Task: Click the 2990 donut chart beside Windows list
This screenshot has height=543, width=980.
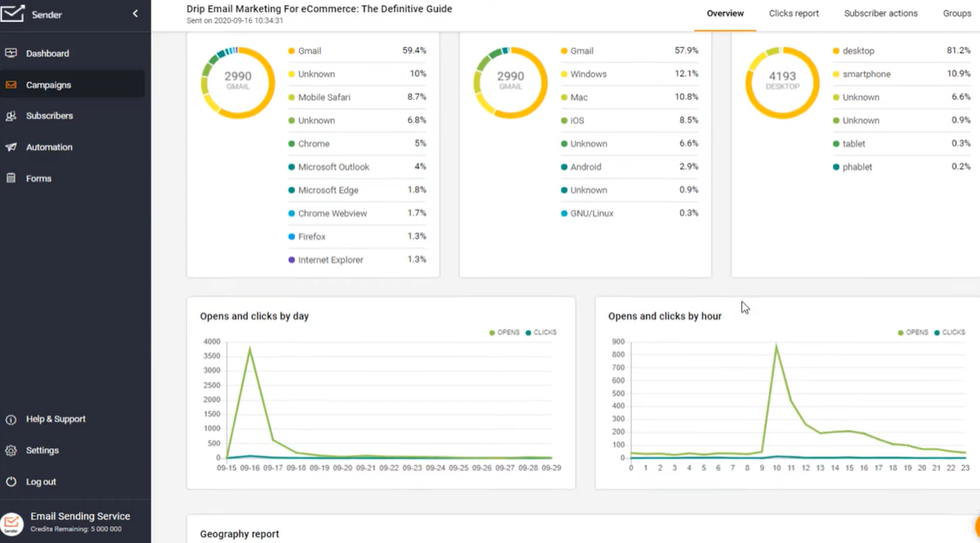Action: [510, 82]
